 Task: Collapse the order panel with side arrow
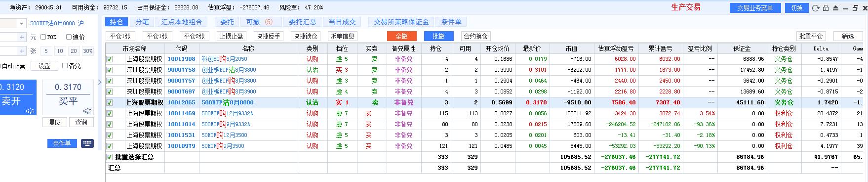point(99,82)
